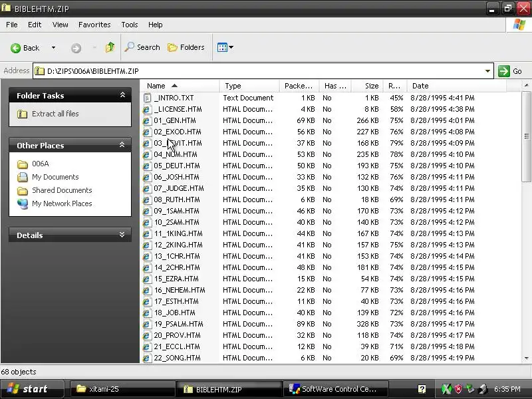
Task: Open the Views dropdown button
Action: pos(225,47)
